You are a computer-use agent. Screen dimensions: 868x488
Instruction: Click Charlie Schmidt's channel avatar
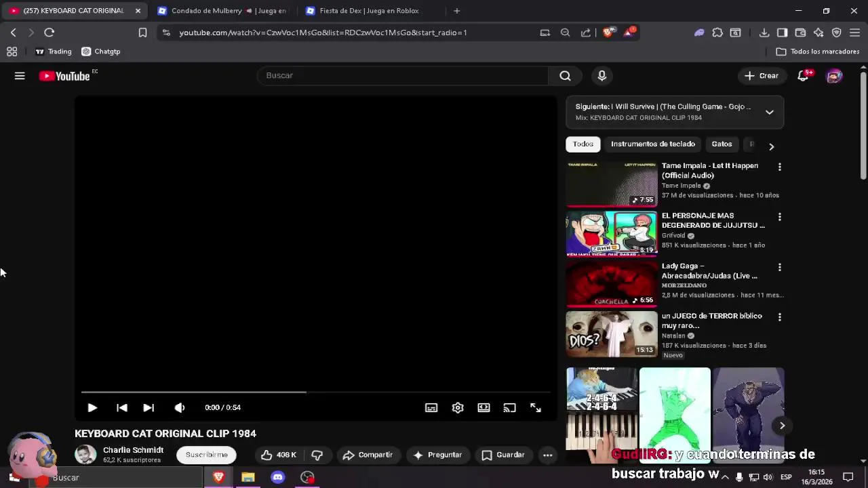pos(85,455)
